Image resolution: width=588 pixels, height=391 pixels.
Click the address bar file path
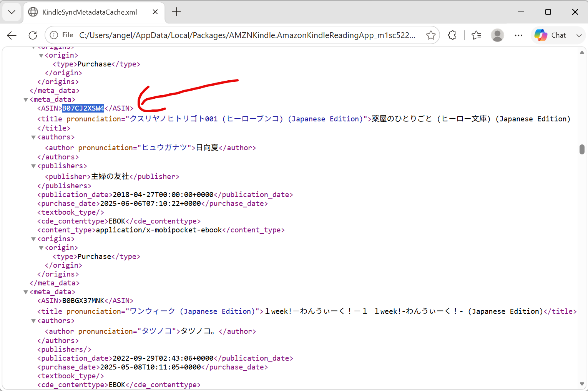click(x=247, y=35)
